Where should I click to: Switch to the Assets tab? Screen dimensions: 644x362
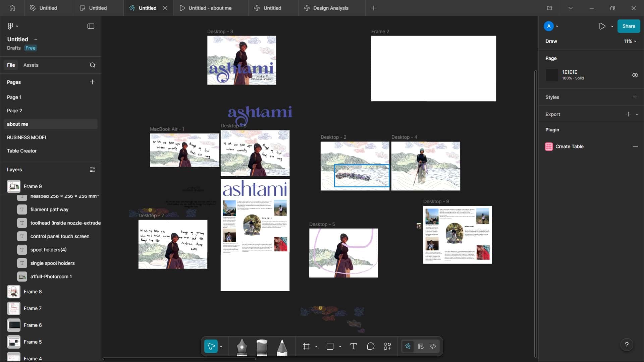tap(31, 65)
